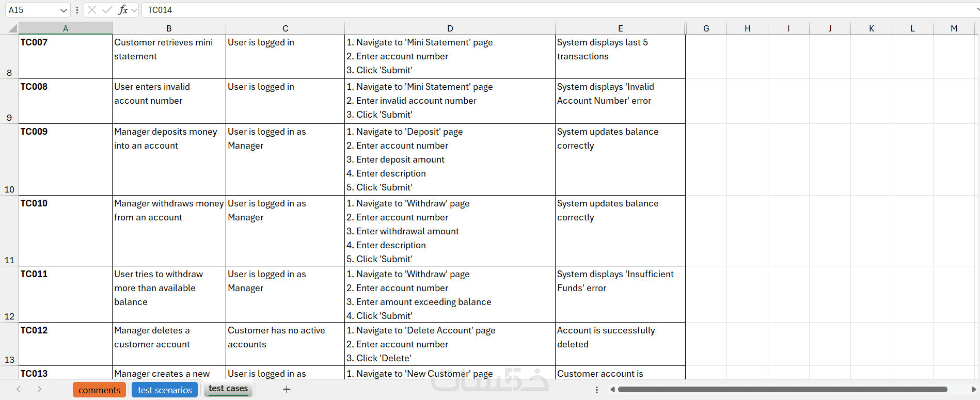
Task: Select column H header
Action: [x=747, y=28]
